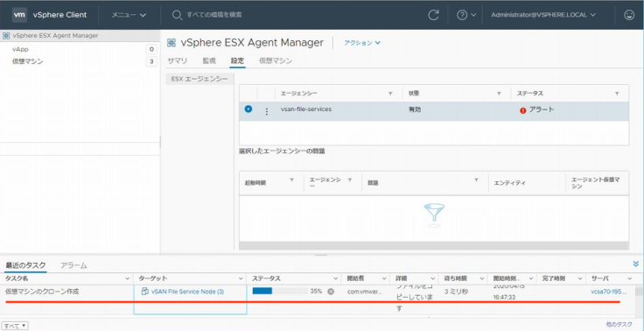Expand the 待ち時間 column menu
The image size is (644, 331).
(x=482, y=278)
